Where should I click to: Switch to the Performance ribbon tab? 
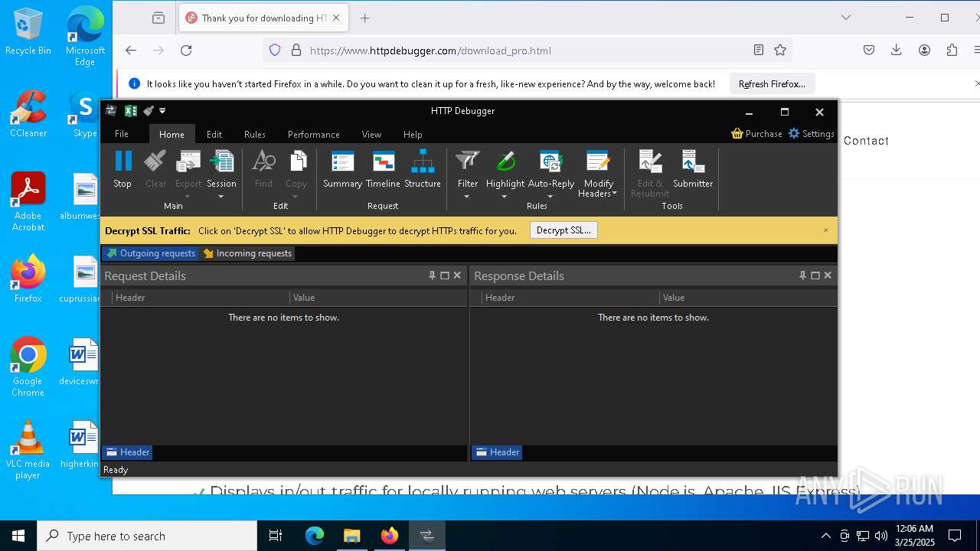314,134
